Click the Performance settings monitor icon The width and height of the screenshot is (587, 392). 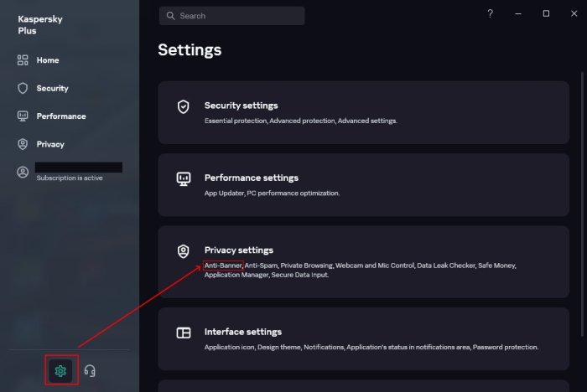pos(183,178)
